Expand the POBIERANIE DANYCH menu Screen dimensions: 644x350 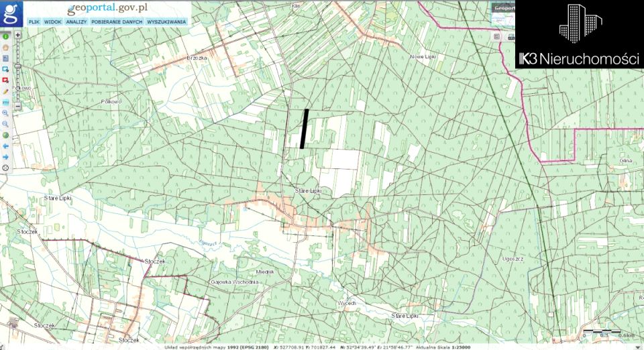117,22
